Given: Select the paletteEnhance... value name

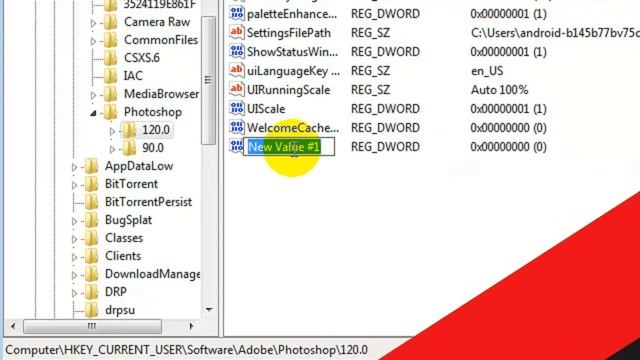Looking at the screenshot, I should click(x=292, y=14).
